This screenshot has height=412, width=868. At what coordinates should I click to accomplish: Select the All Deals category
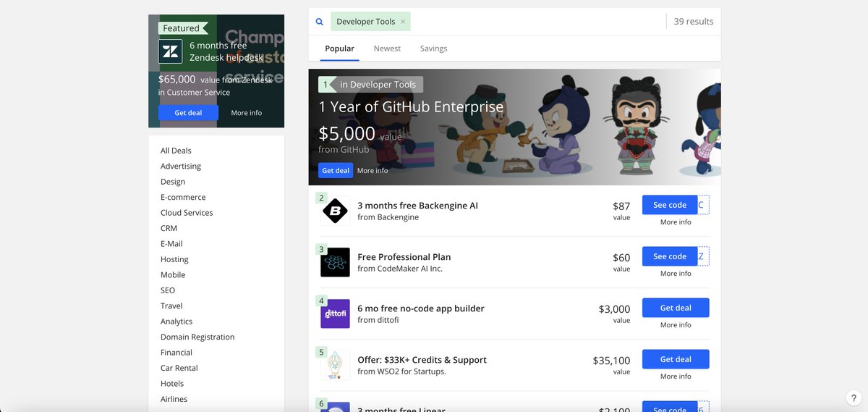tap(176, 151)
